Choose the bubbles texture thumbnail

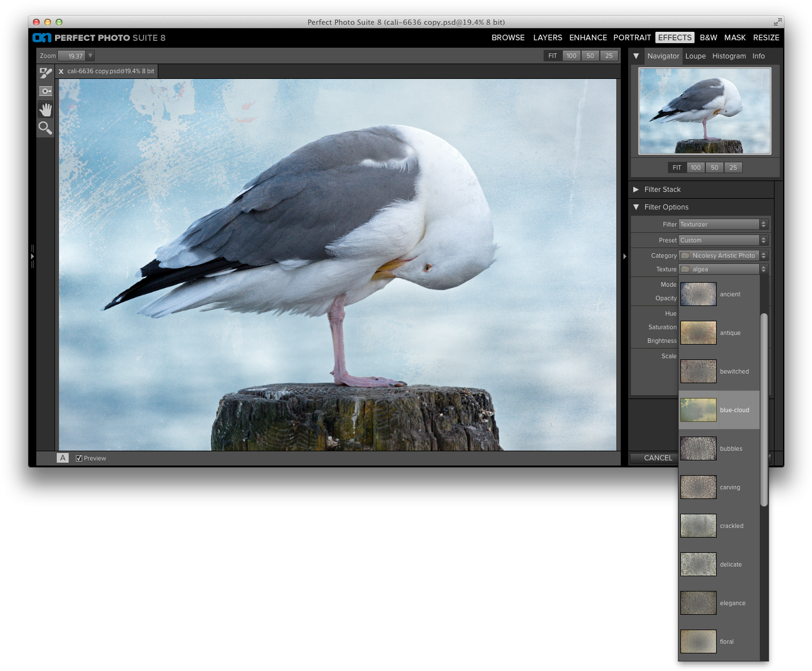point(698,448)
